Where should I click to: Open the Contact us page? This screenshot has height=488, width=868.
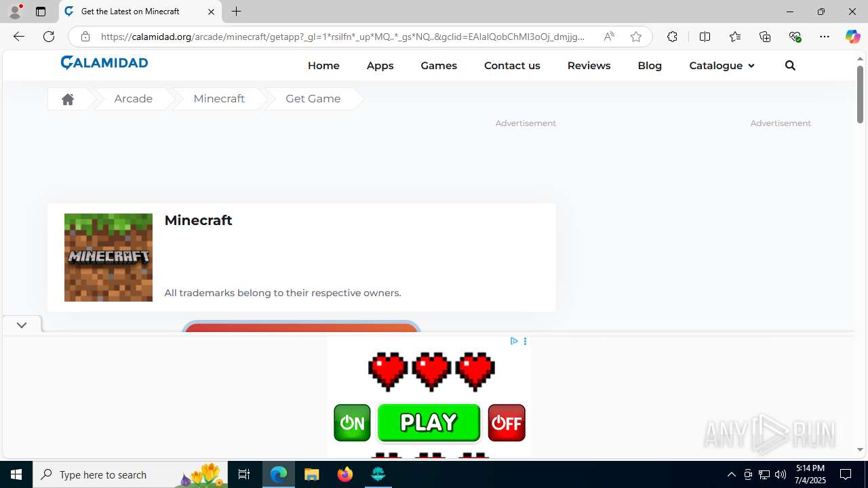pos(512,66)
